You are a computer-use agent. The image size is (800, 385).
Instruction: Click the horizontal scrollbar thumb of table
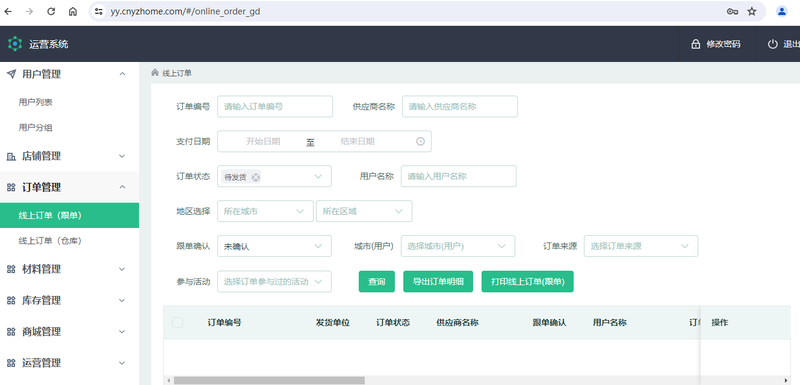point(269,380)
